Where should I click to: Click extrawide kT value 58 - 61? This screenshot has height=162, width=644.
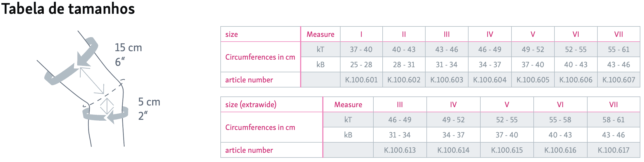[x=613, y=120]
